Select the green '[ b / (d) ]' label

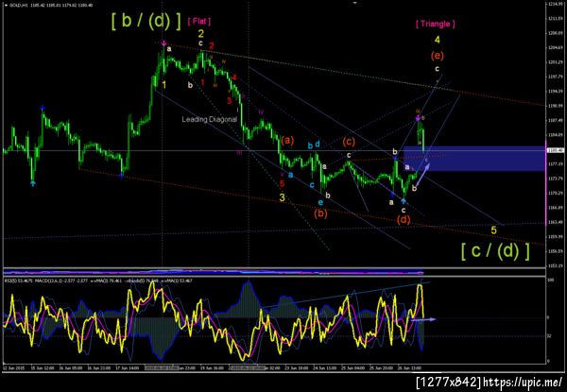coord(146,22)
